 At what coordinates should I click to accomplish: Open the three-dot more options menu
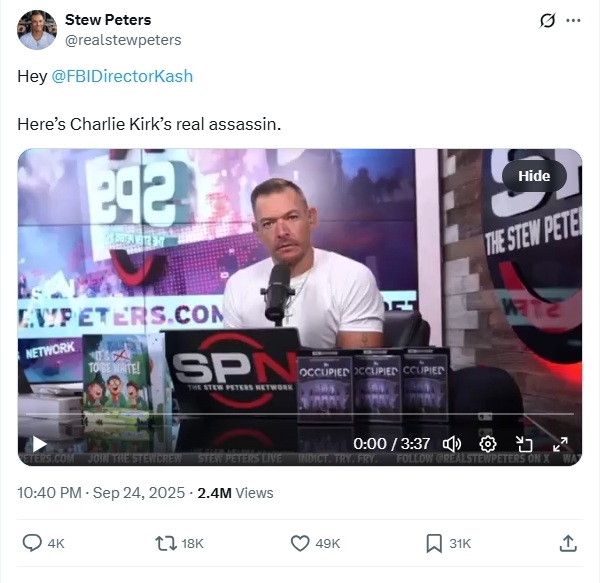tap(573, 21)
